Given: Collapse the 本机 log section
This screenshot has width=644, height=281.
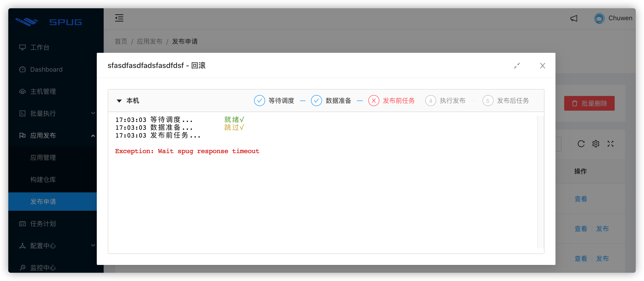Looking at the screenshot, I should click(x=119, y=101).
